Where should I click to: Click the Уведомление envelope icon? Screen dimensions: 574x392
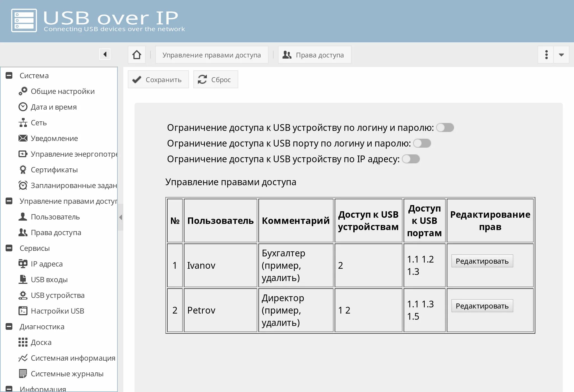coord(24,138)
